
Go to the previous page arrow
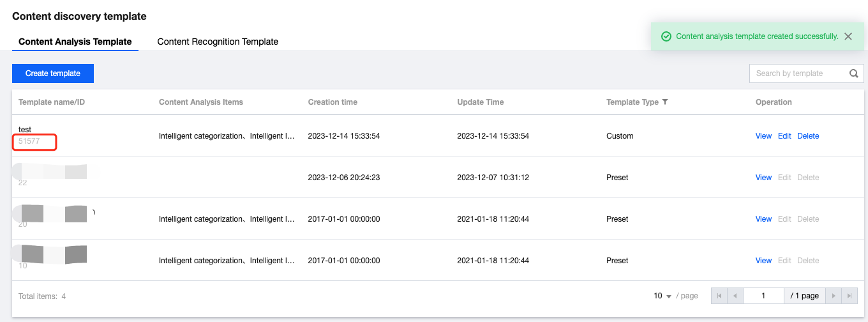(735, 296)
